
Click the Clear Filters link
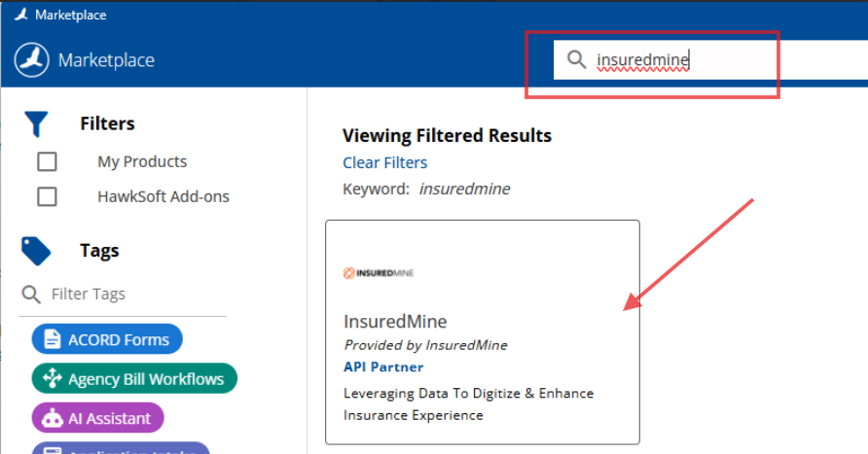384,162
